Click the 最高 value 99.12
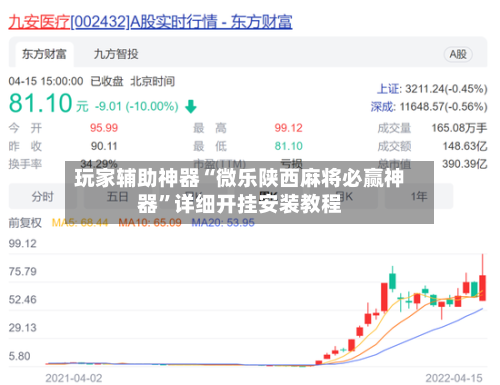 click(288, 128)
